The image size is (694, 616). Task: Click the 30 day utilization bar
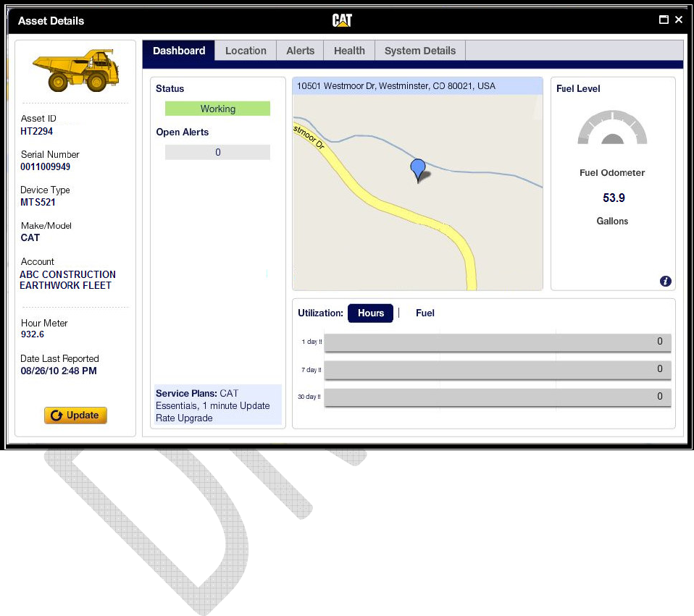click(498, 397)
